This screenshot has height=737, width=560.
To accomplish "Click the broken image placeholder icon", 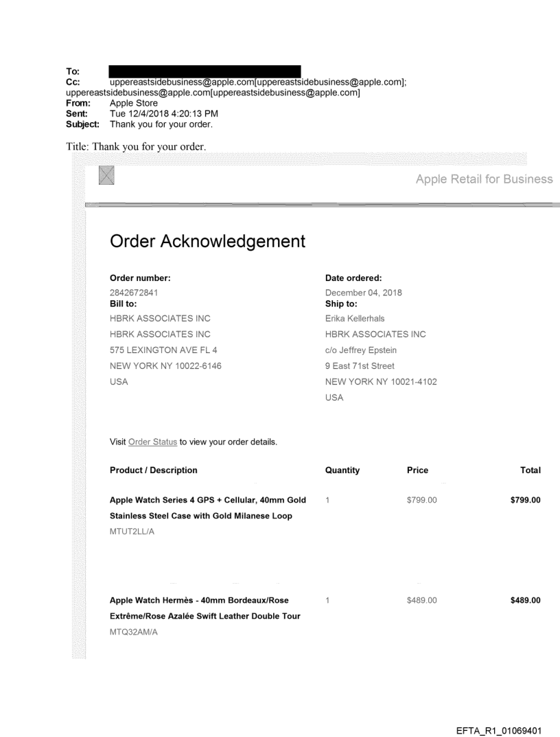I will [107, 177].
